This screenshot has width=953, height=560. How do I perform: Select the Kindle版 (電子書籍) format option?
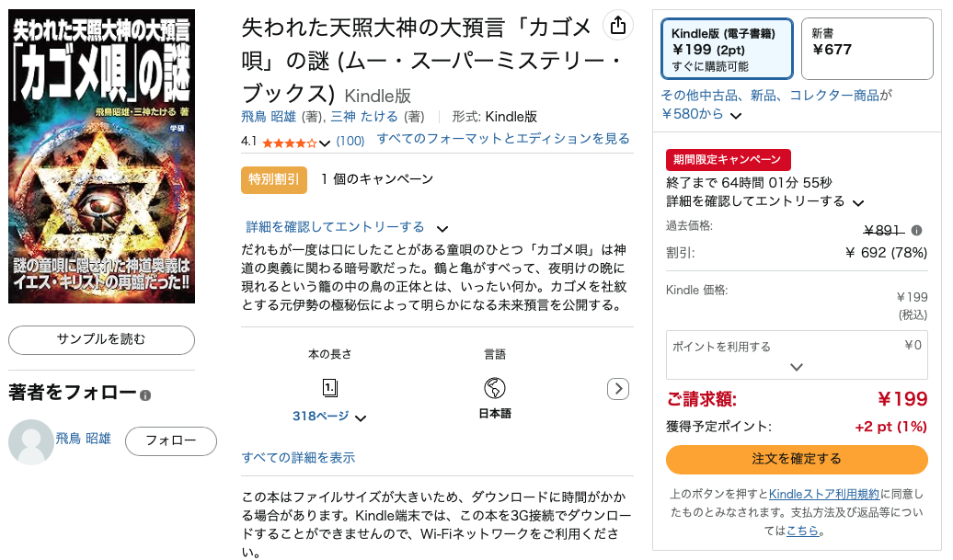tap(726, 48)
